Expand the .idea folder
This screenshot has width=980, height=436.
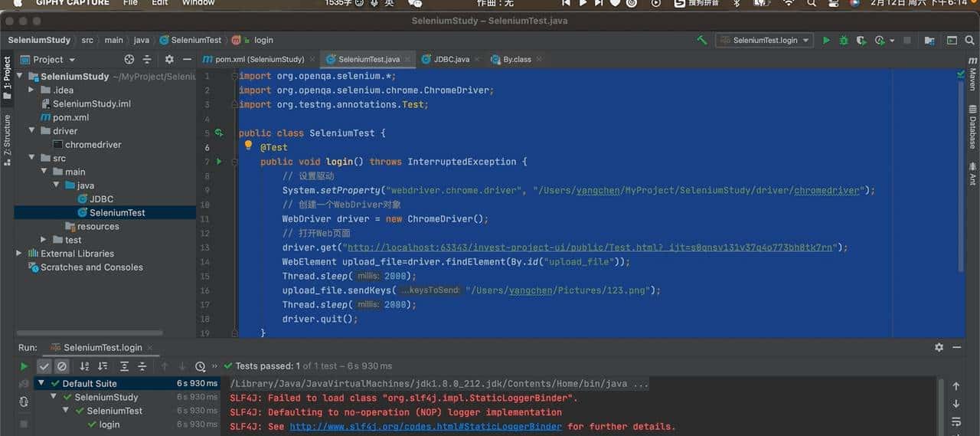pos(32,90)
